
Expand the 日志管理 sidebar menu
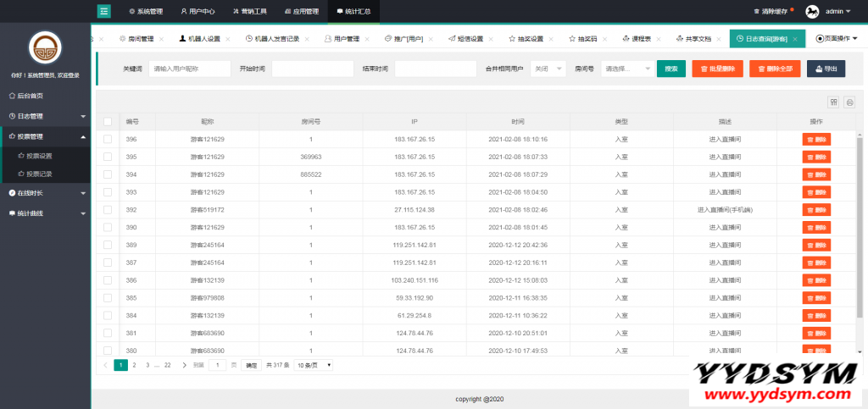tap(45, 116)
